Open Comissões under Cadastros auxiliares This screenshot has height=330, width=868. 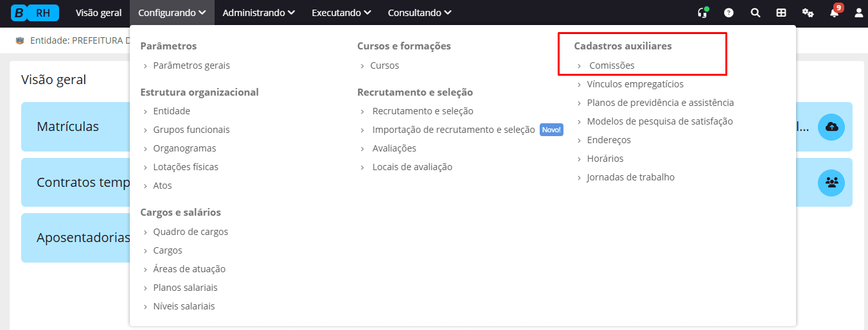[x=612, y=65]
